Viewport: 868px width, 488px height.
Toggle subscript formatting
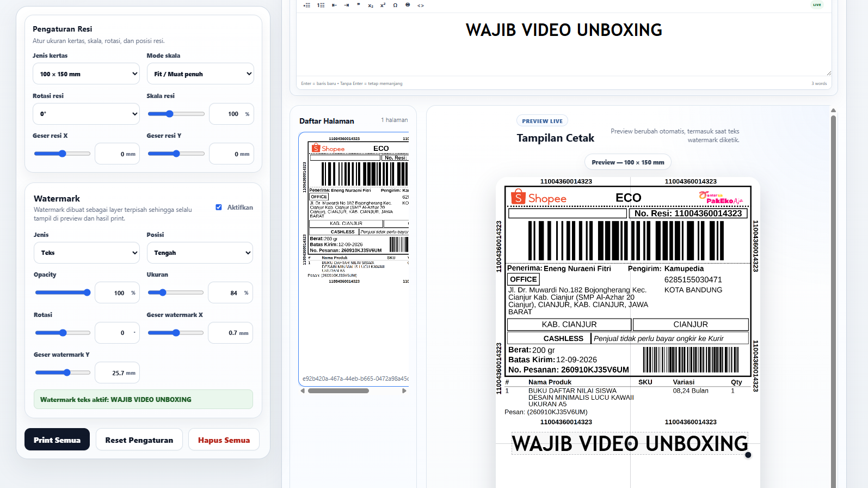(x=371, y=5)
